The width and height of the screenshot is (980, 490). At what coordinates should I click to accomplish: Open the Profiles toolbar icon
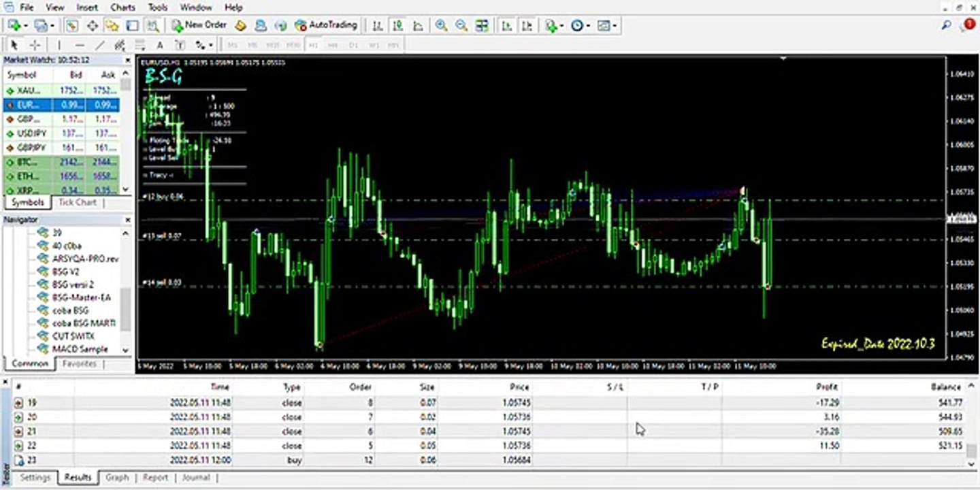tap(42, 25)
